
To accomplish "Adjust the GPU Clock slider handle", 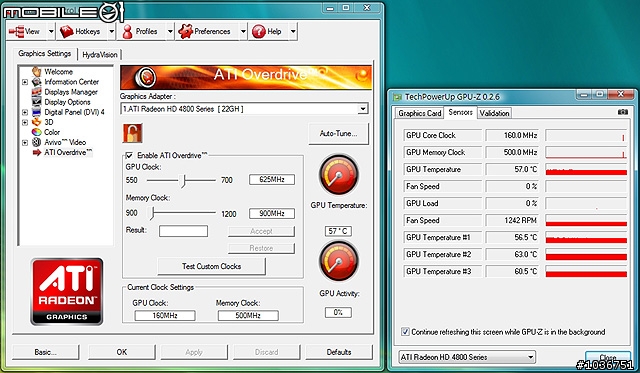I will (x=184, y=180).
